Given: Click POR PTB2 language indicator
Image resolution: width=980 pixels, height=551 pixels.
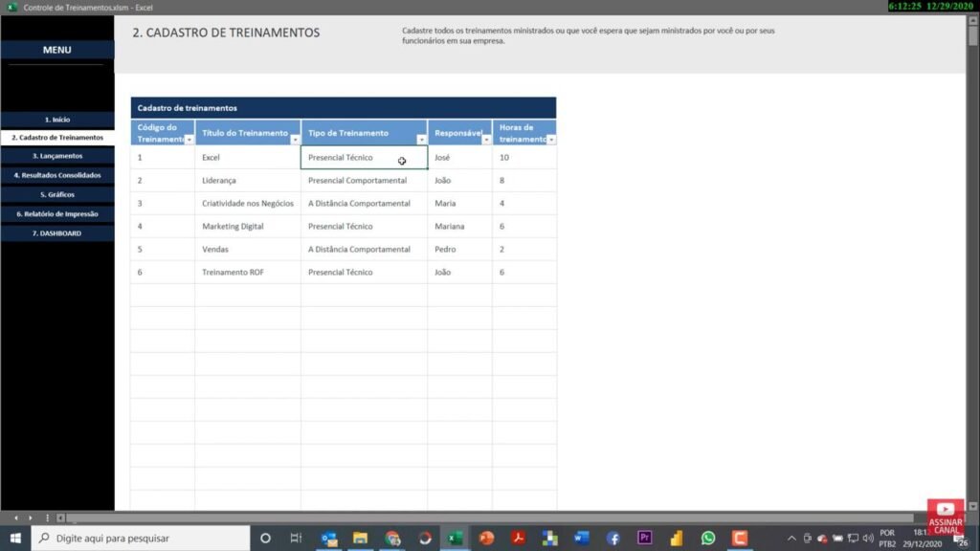Looking at the screenshot, I should point(887,539).
